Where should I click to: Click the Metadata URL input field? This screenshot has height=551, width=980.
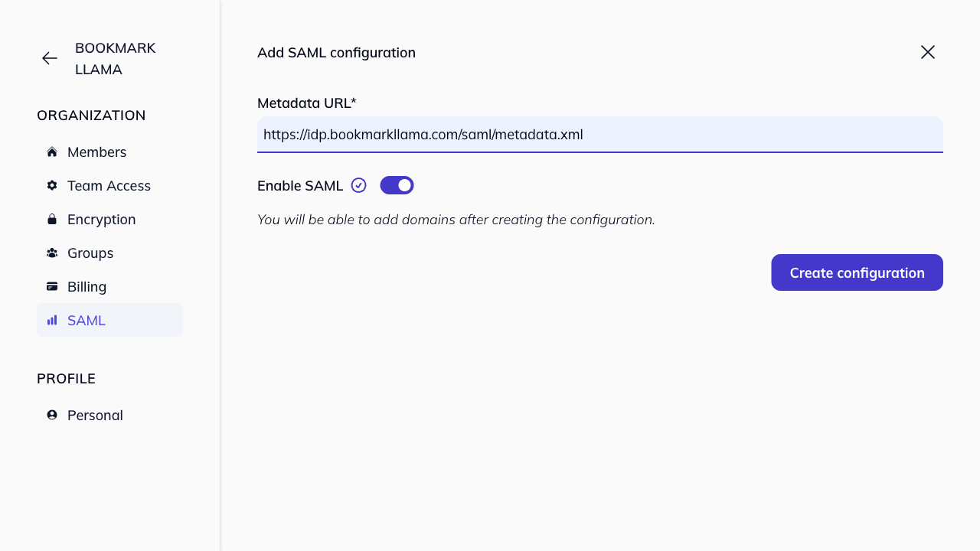point(599,134)
